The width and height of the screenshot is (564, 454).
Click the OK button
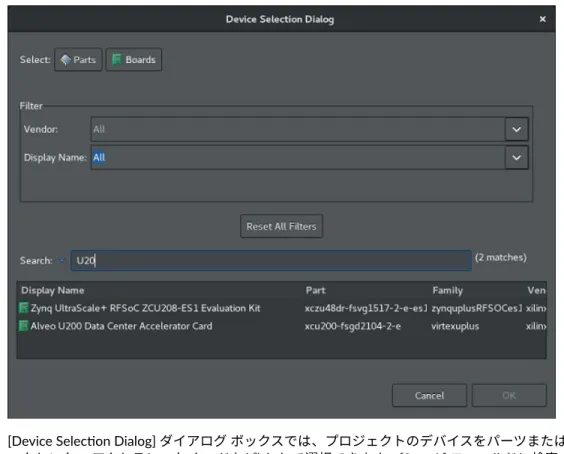509,396
